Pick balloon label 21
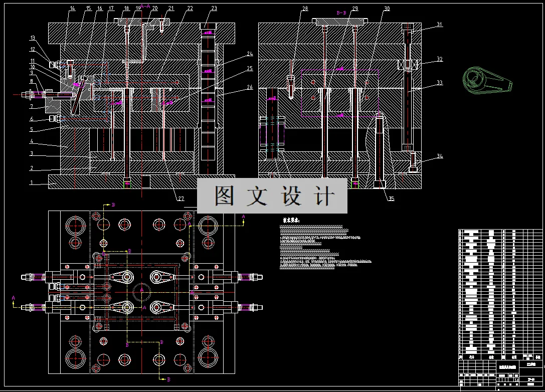This screenshot has width=545, height=392. pyautogui.click(x=171, y=9)
